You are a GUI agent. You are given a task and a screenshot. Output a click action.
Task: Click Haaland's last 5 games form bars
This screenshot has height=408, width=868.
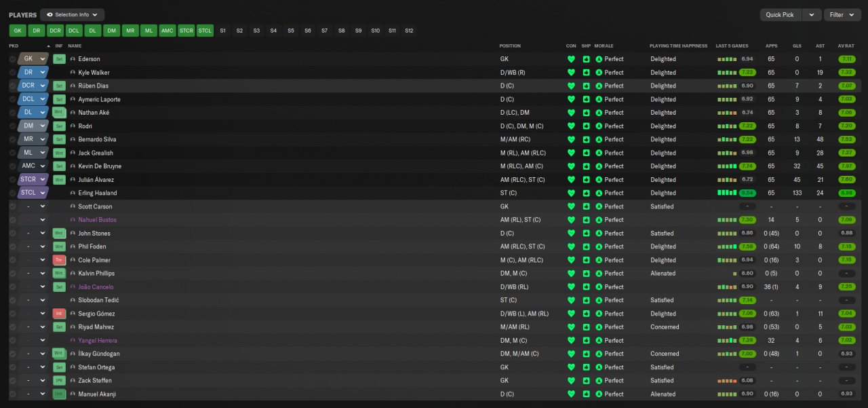click(727, 193)
